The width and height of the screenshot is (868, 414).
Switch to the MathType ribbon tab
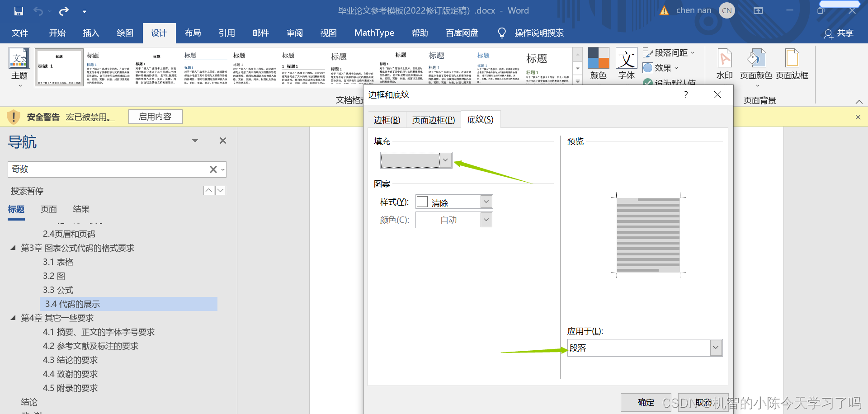pos(374,33)
